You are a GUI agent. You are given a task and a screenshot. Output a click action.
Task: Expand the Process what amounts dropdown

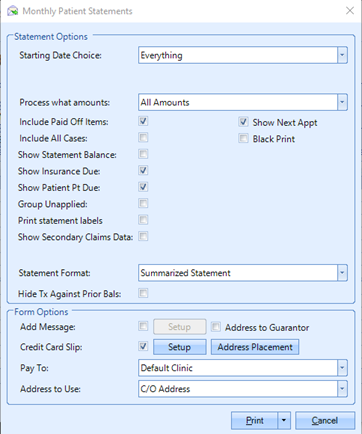tap(342, 102)
